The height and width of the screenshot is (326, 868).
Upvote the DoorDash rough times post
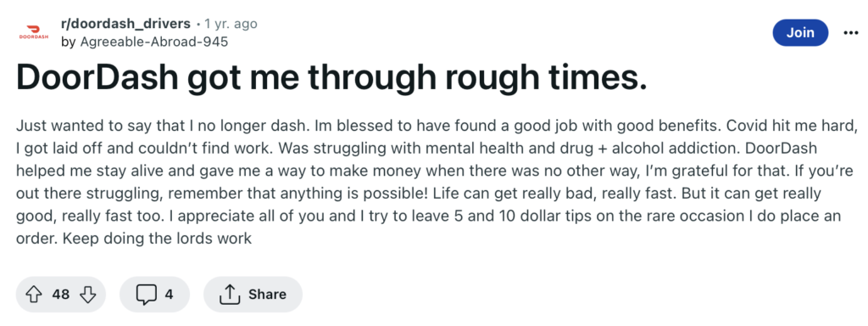(x=35, y=295)
